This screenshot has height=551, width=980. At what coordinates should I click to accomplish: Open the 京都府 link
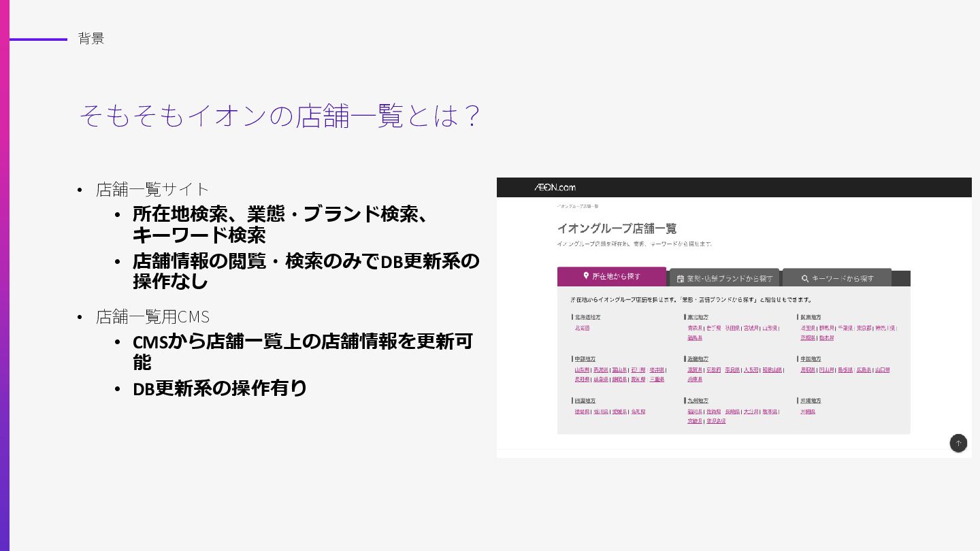click(714, 370)
